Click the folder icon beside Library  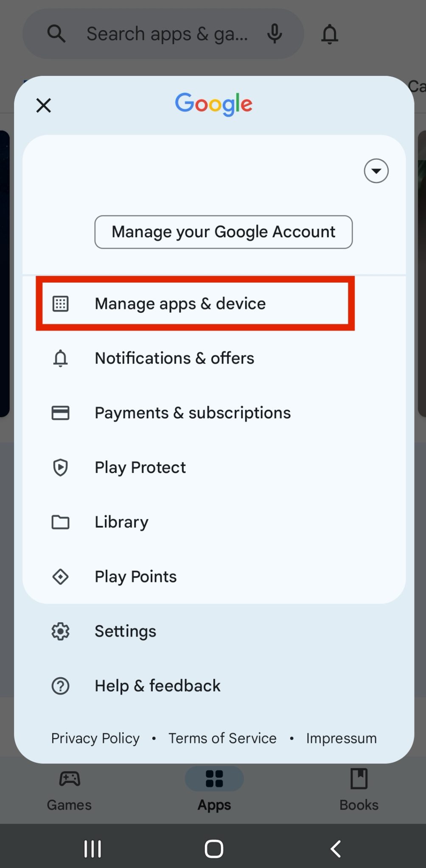click(60, 522)
